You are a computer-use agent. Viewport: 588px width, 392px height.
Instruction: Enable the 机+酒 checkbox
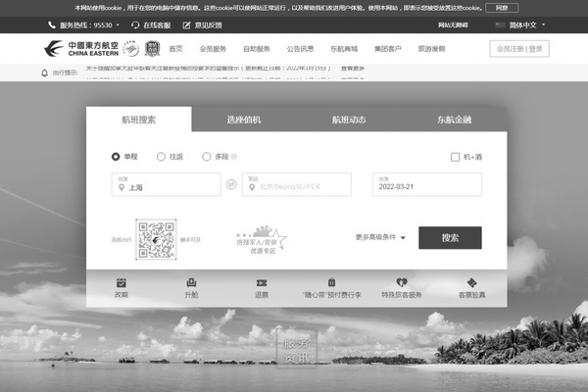click(x=455, y=157)
